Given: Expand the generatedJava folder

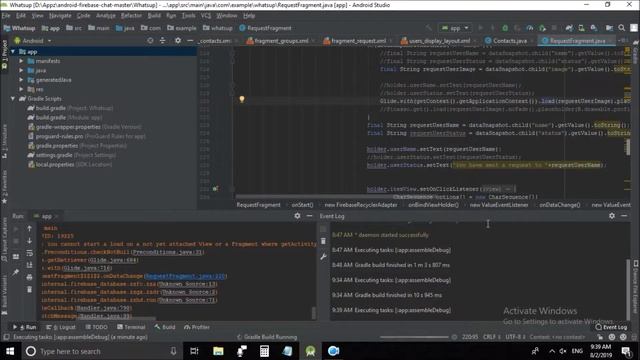Looking at the screenshot, I should [21, 80].
